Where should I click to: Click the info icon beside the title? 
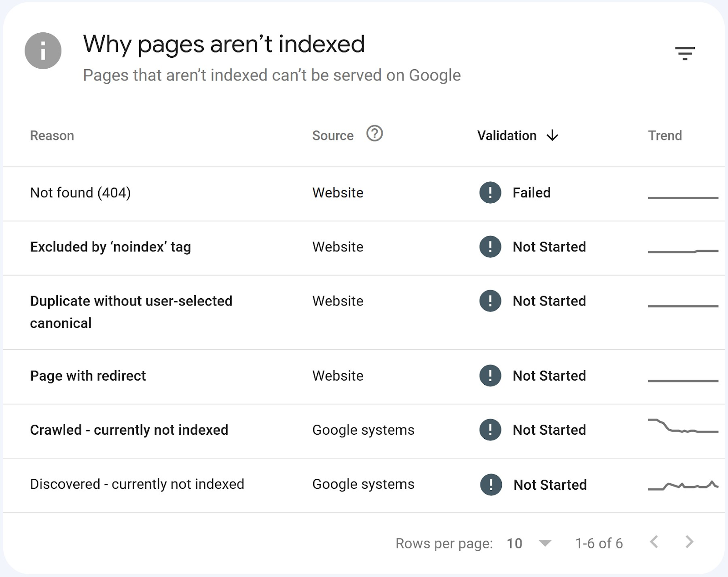click(43, 51)
